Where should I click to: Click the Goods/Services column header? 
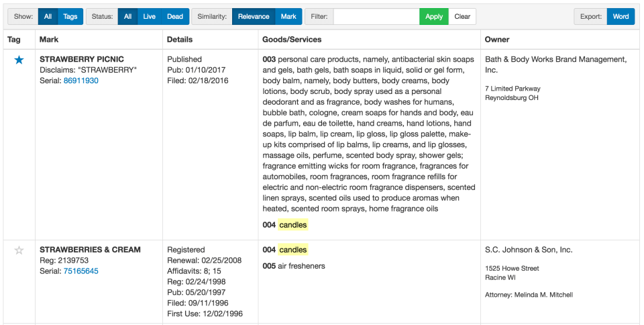tap(292, 40)
